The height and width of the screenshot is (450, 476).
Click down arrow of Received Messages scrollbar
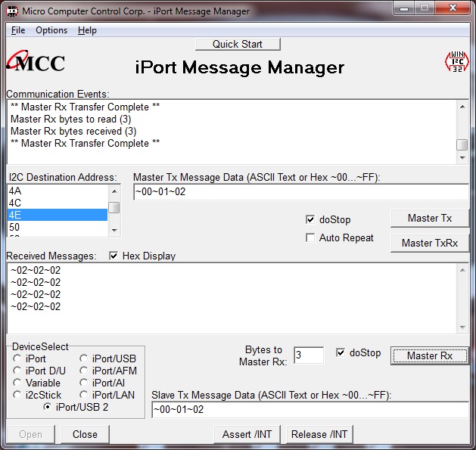pos(462,327)
